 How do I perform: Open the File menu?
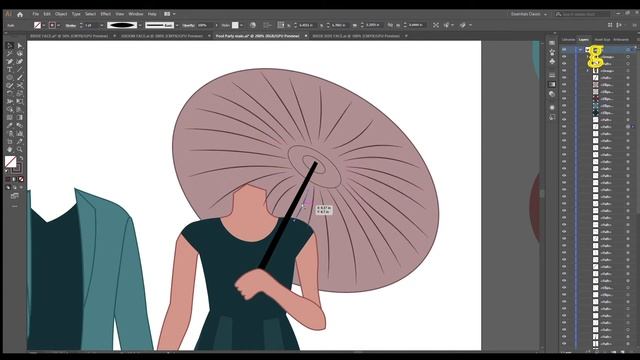[36, 14]
